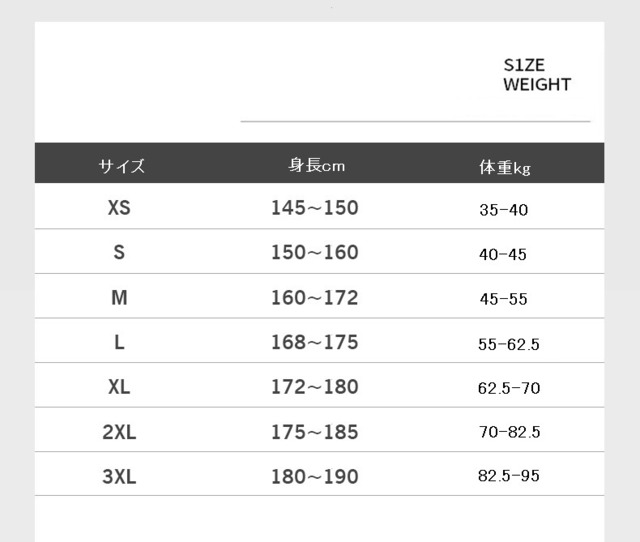
Task: Click the 172~180 height value
Action: [315, 387]
